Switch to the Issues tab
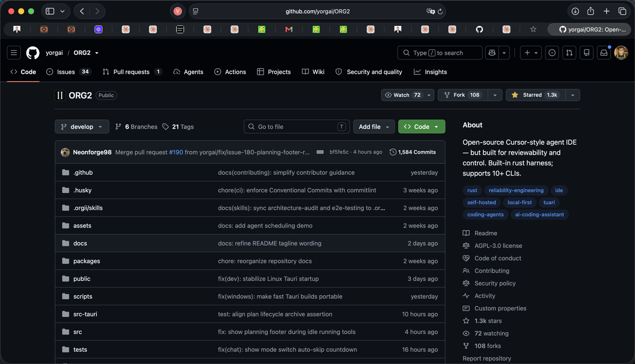The image size is (635, 364). 68,72
